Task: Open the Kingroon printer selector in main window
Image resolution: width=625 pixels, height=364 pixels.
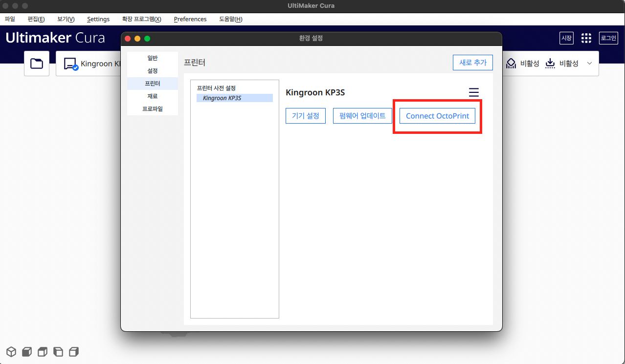Action: (89, 64)
